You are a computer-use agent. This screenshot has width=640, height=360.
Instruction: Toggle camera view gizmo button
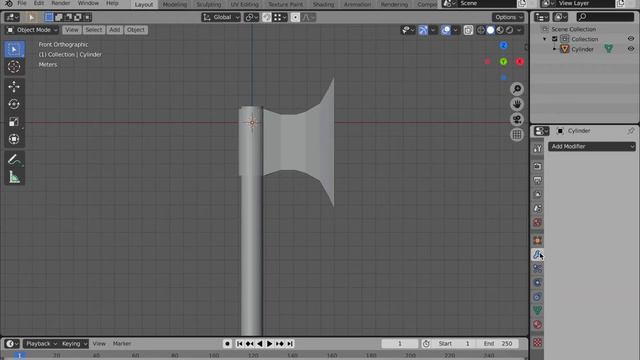coord(517,119)
